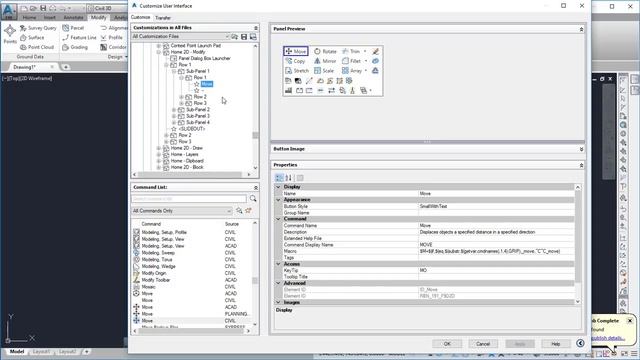Click the Find Command icon beside filter dropdown
640x360 pixels.
[239, 211]
